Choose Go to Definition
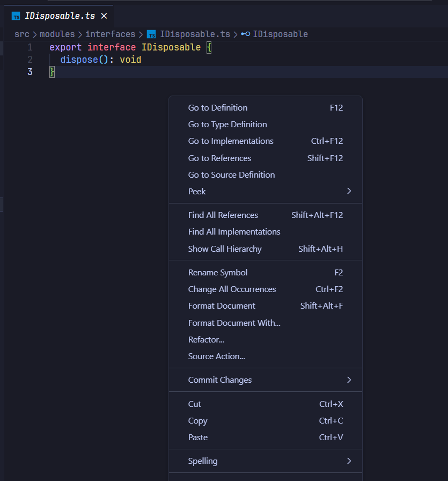This screenshot has width=448, height=481. [x=266, y=108]
